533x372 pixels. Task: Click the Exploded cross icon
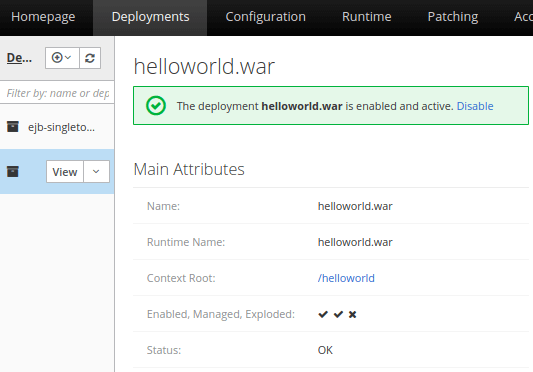coord(353,315)
